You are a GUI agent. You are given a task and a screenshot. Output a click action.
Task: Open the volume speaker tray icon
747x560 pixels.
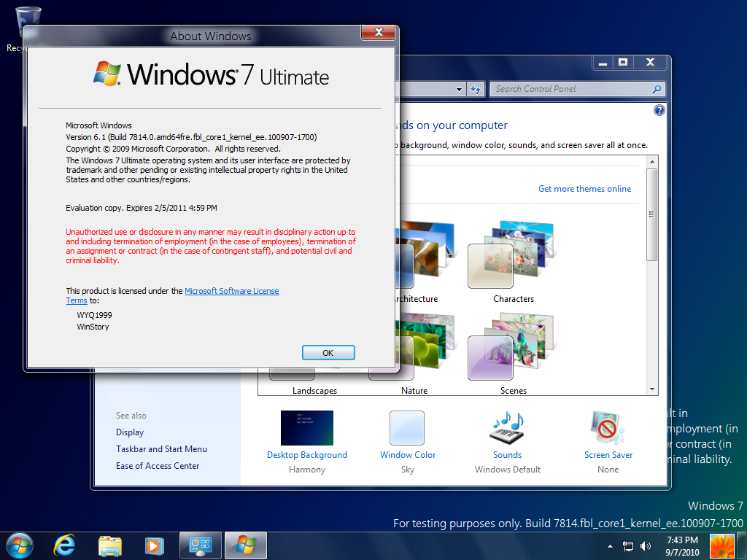pyautogui.click(x=646, y=546)
